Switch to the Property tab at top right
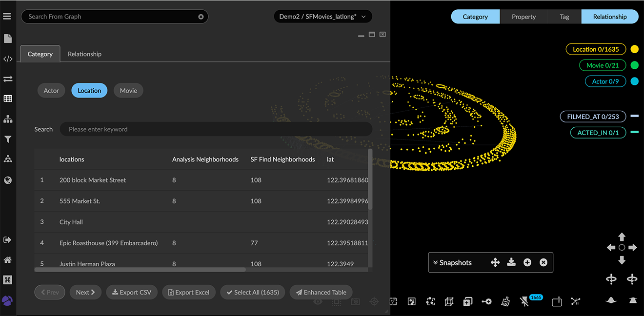 pos(523,16)
